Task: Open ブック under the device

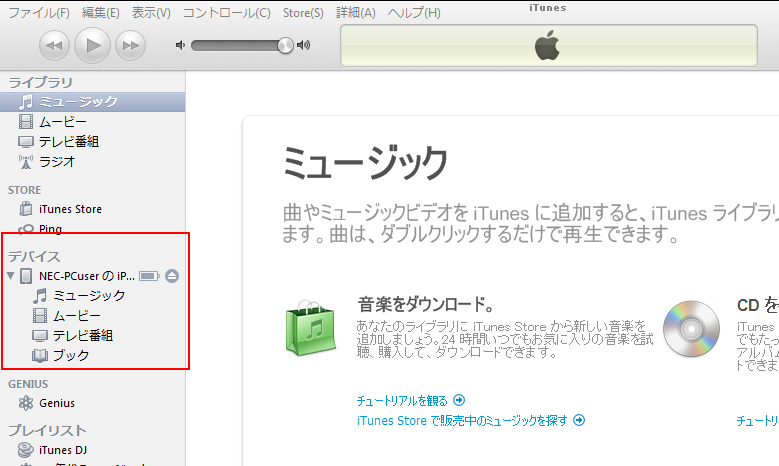Action: (x=71, y=355)
